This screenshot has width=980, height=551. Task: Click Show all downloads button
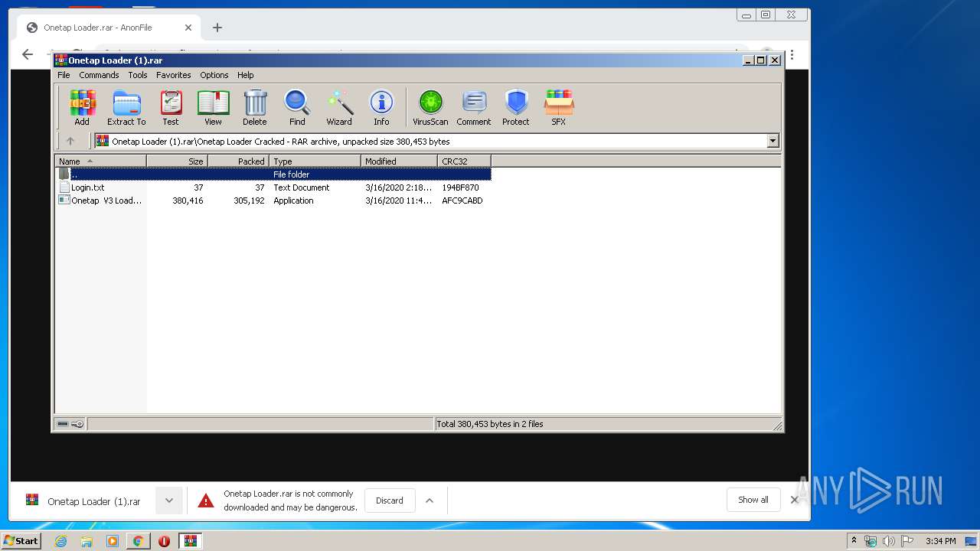[753, 500]
